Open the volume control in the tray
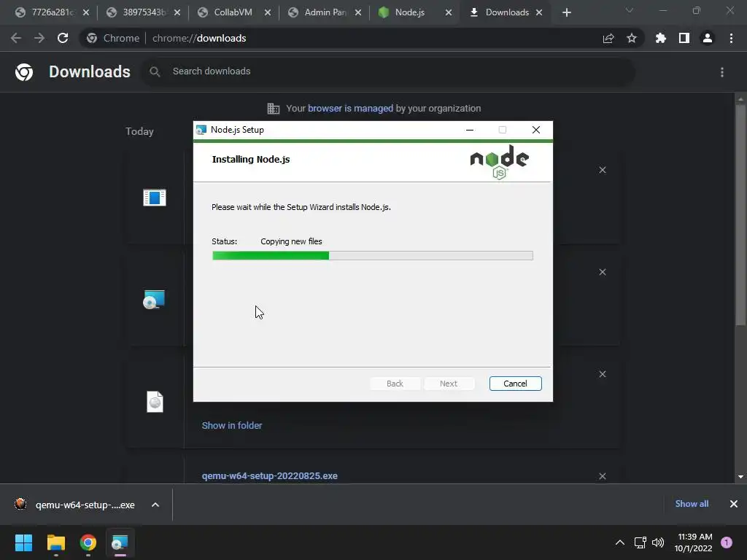Screen dimensions: 747x560 click(x=658, y=542)
